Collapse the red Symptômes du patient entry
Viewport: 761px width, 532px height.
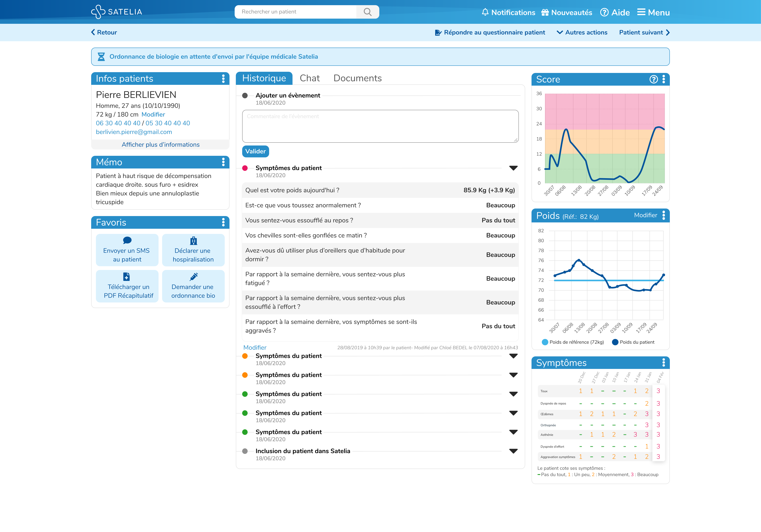click(x=513, y=168)
